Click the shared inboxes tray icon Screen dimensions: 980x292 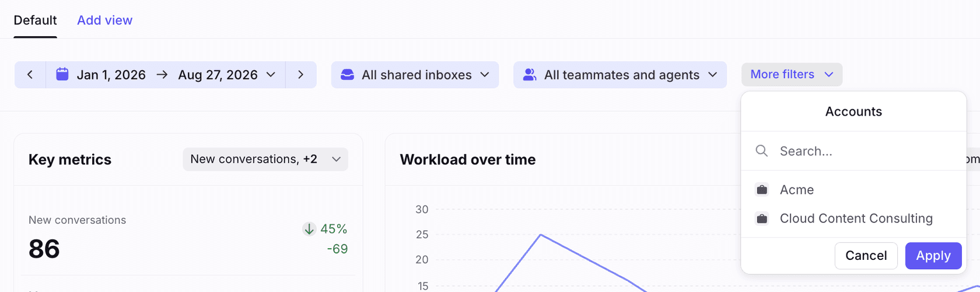click(x=347, y=75)
